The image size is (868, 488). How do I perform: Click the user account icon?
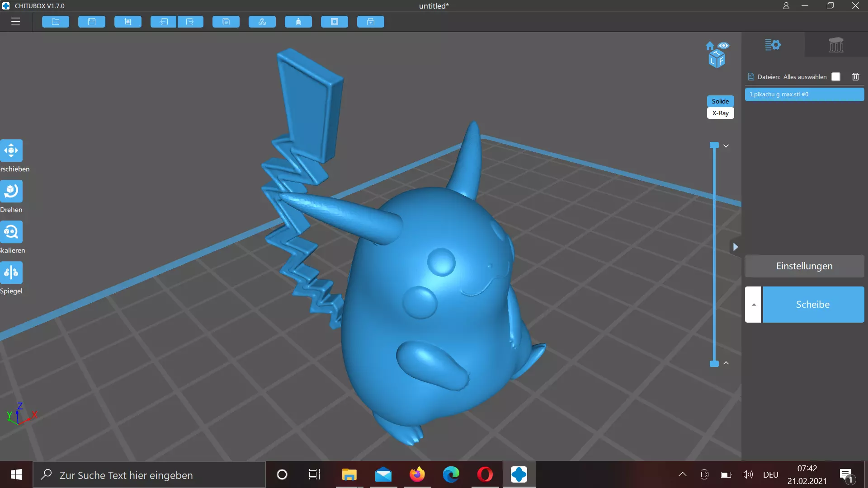786,6
